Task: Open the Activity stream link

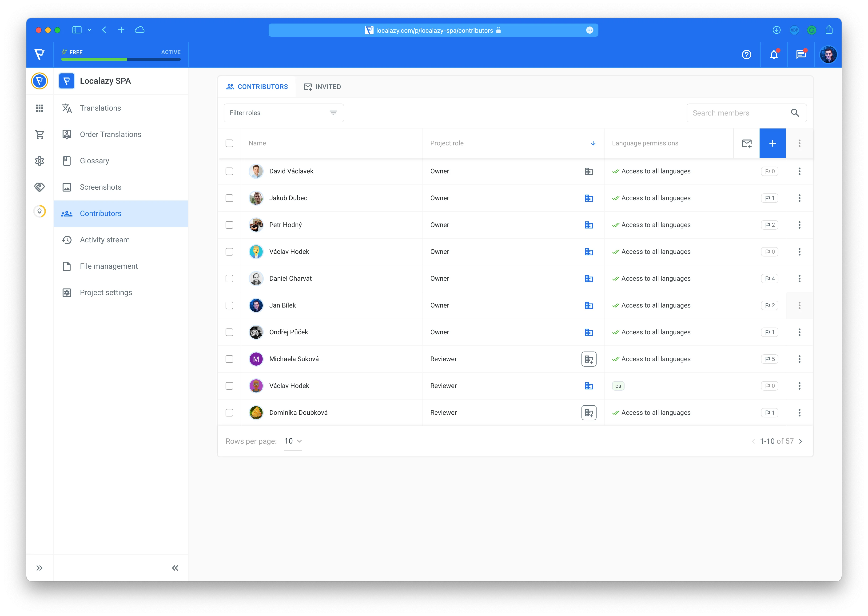Action: [x=105, y=240]
